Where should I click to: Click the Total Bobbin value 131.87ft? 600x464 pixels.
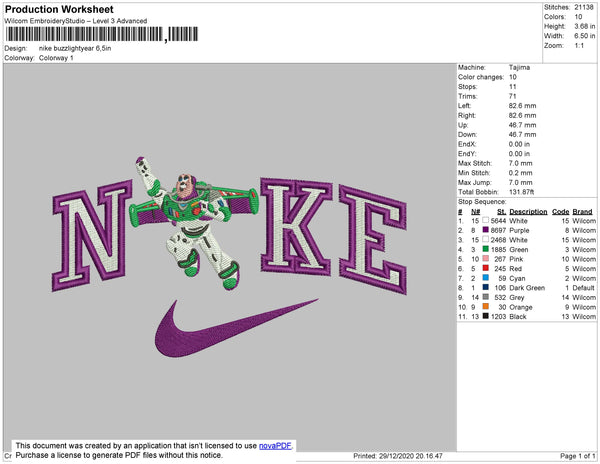point(523,192)
